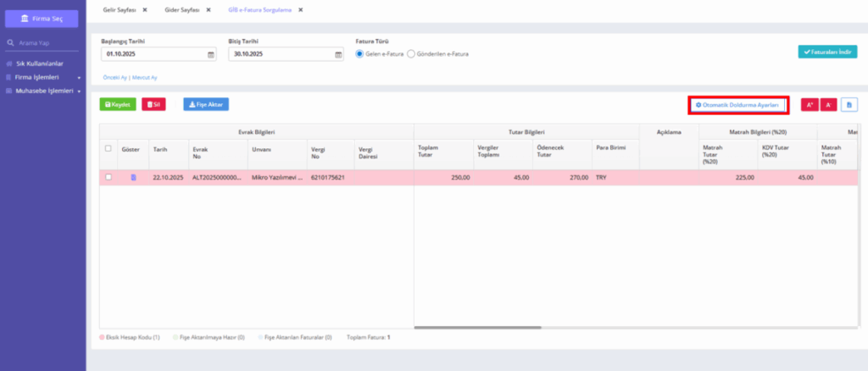Viewport: 868px width, 371px height.
Task: Click the Faturaları İndir button
Action: pyautogui.click(x=827, y=52)
